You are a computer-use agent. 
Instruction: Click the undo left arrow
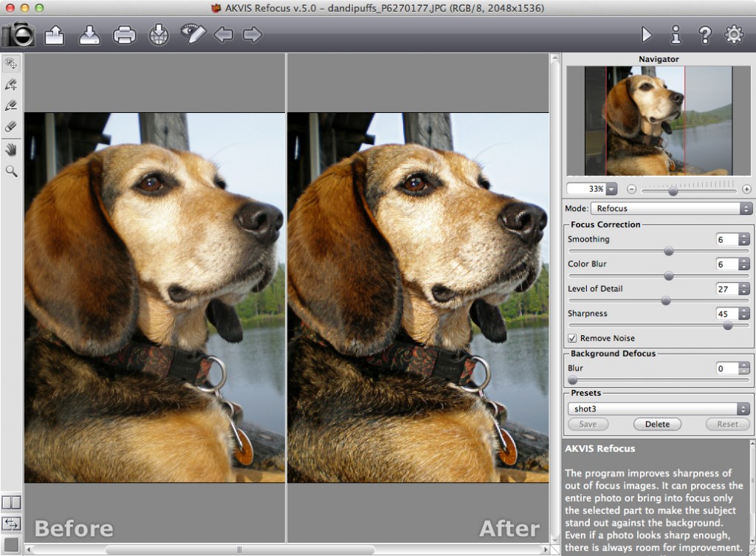click(223, 34)
